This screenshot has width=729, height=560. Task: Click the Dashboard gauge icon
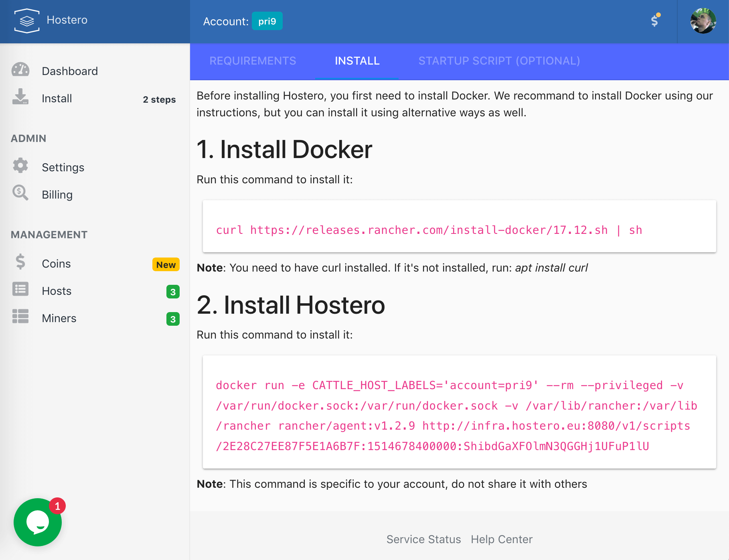pyautogui.click(x=20, y=70)
